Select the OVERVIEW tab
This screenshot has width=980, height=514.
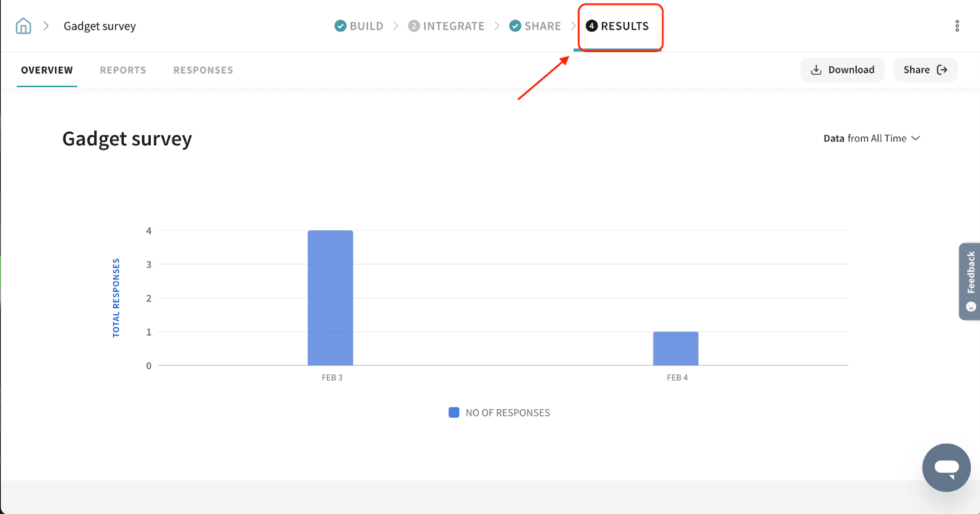click(x=47, y=70)
